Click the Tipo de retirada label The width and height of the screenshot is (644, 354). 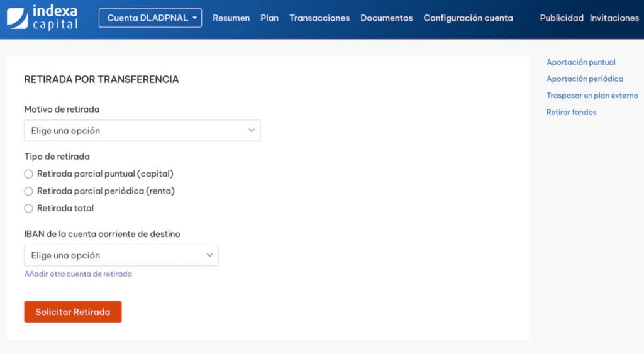(57, 157)
